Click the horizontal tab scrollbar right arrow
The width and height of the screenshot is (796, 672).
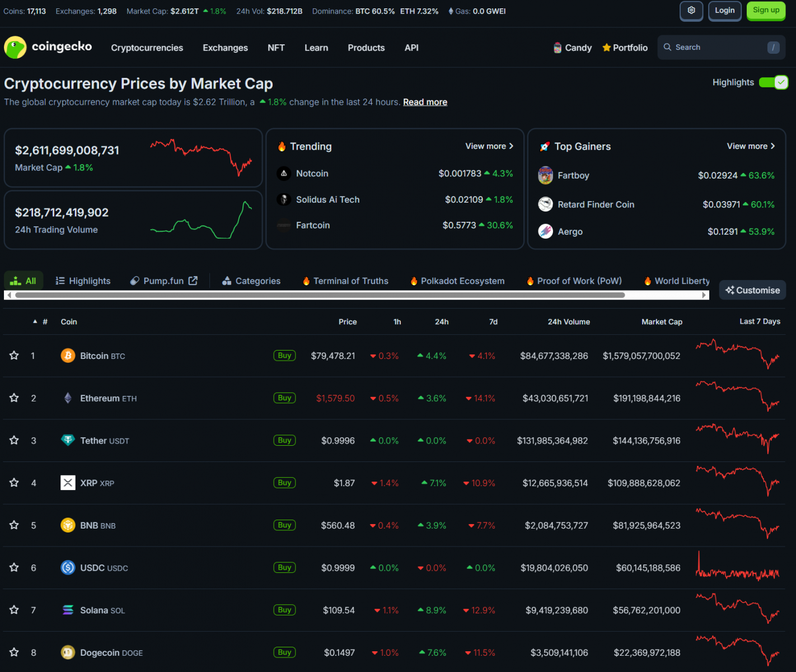click(704, 295)
